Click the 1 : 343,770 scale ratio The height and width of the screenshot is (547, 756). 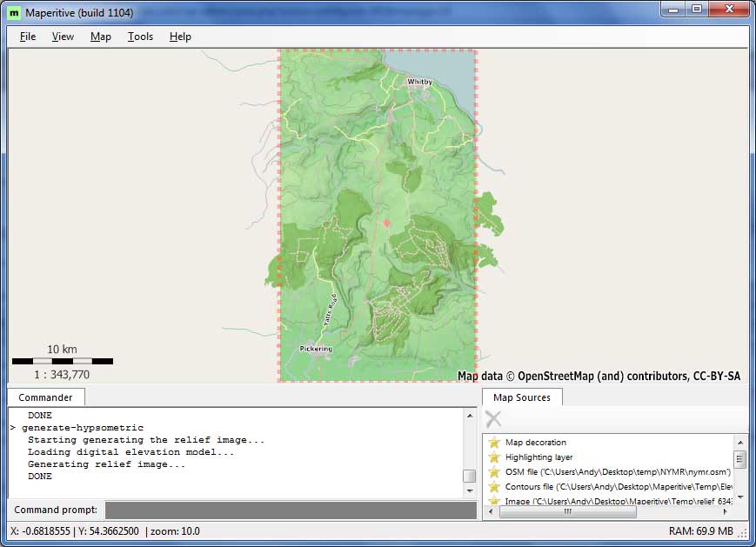(62, 375)
